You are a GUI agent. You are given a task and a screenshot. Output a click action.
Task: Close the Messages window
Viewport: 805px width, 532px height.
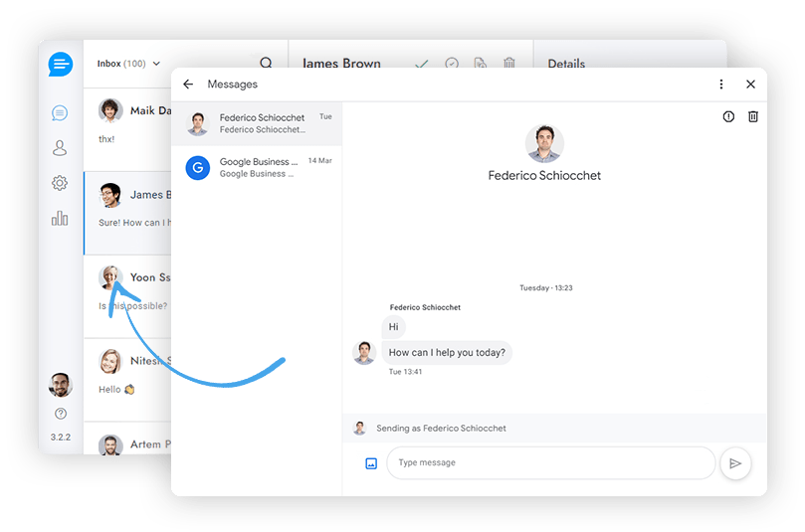click(750, 85)
